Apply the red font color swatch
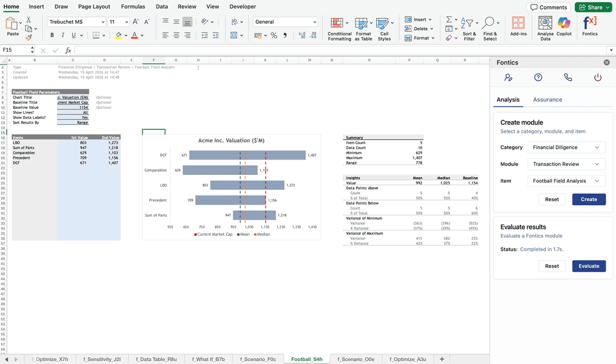Viewport: 616px width, 364px height. tap(135, 35)
